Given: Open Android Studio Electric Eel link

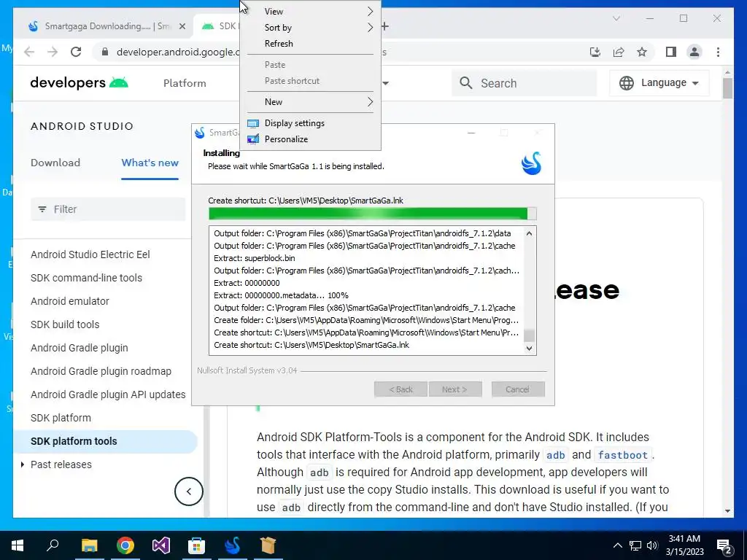Looking at the screenshot, I should click(x=90, y=254).
